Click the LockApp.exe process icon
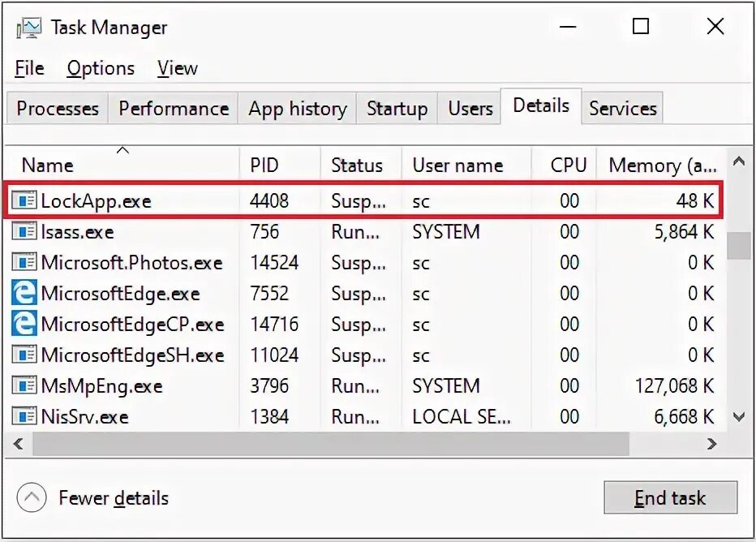The width and height of the screenshot is (756, 542). point(25,201)
